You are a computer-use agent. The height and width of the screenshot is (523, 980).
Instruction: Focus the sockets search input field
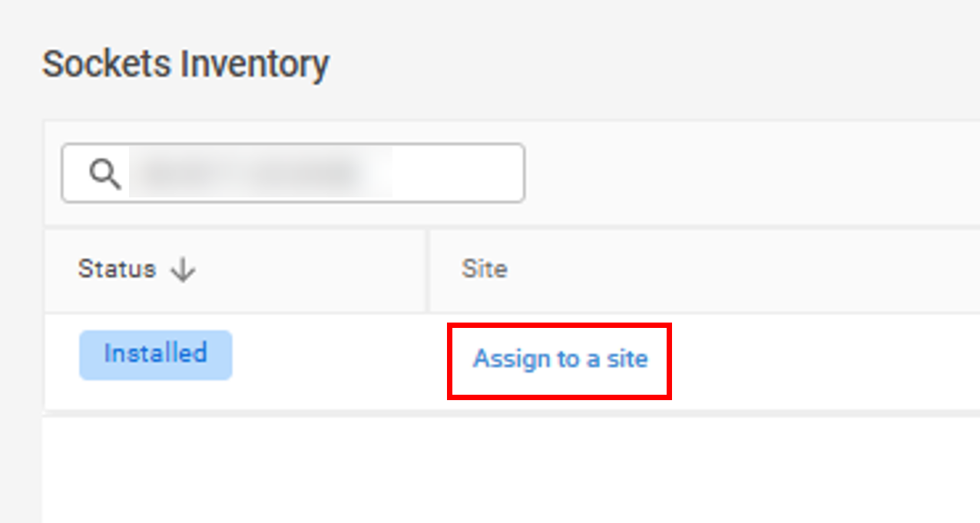(293, 173)
